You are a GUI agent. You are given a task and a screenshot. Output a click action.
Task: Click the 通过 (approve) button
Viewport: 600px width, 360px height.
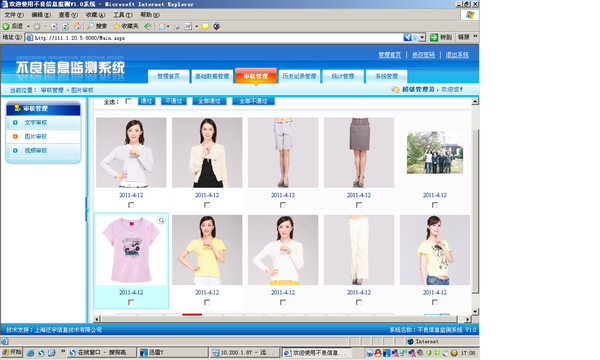pyautogui.click(x=147, y=101)
